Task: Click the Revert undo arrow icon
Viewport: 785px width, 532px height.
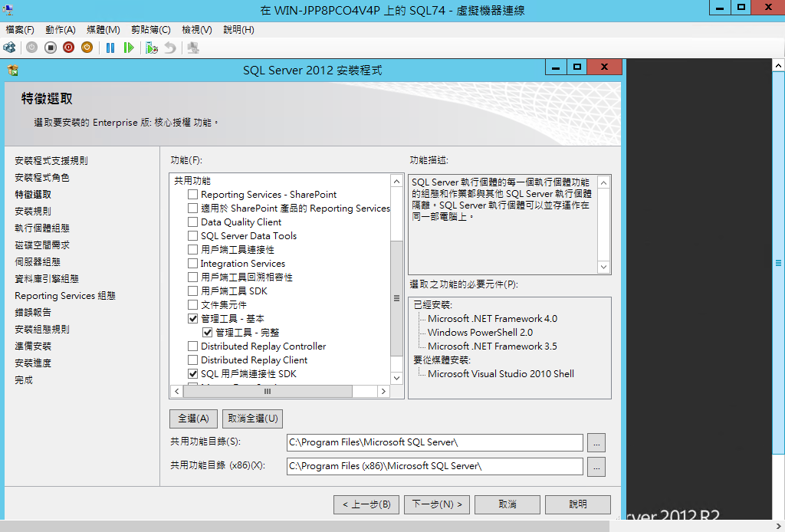Action: (170, 48)
